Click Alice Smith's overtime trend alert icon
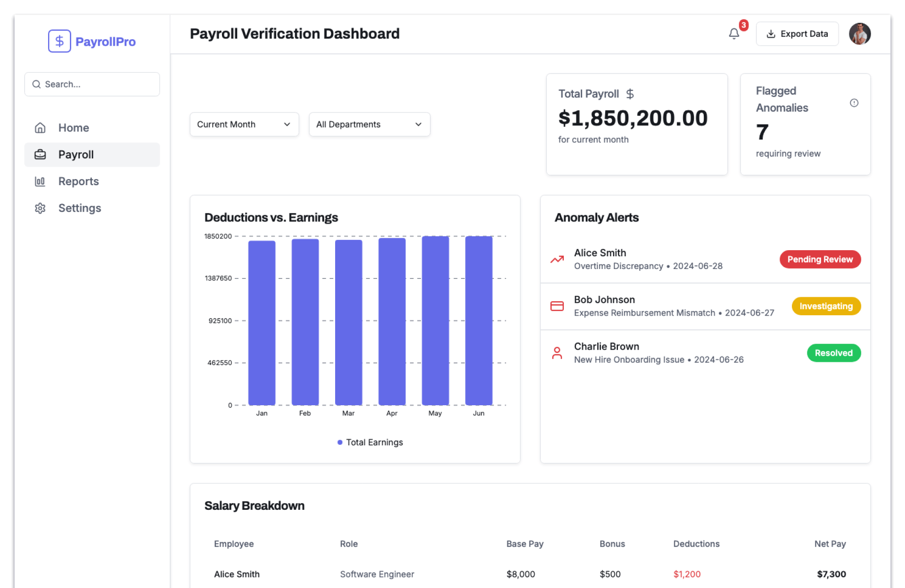 557,260
